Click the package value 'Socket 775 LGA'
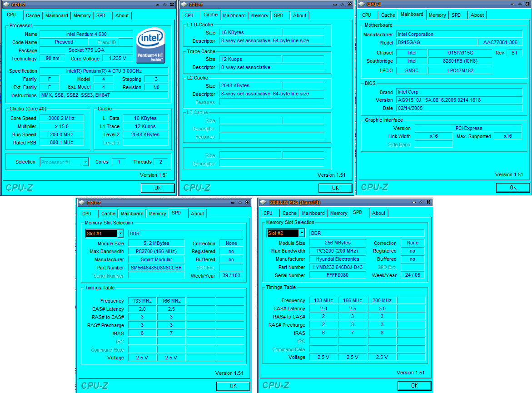The image size is (532, 393). (86, 50)
